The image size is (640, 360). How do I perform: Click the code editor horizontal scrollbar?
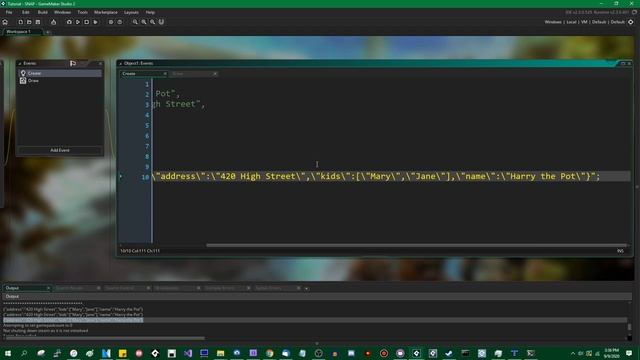pos(416,245)
